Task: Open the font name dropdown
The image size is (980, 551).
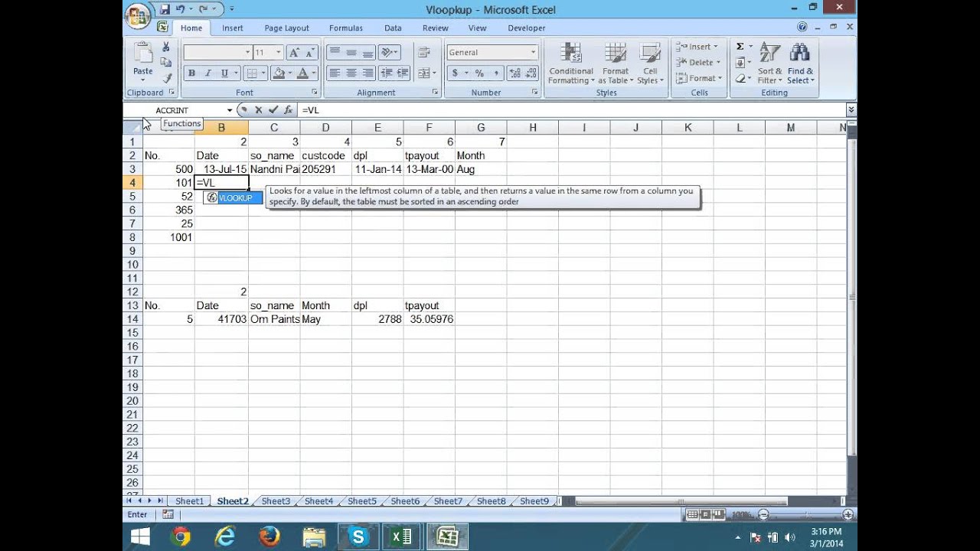Action: (x=247, y=53)
